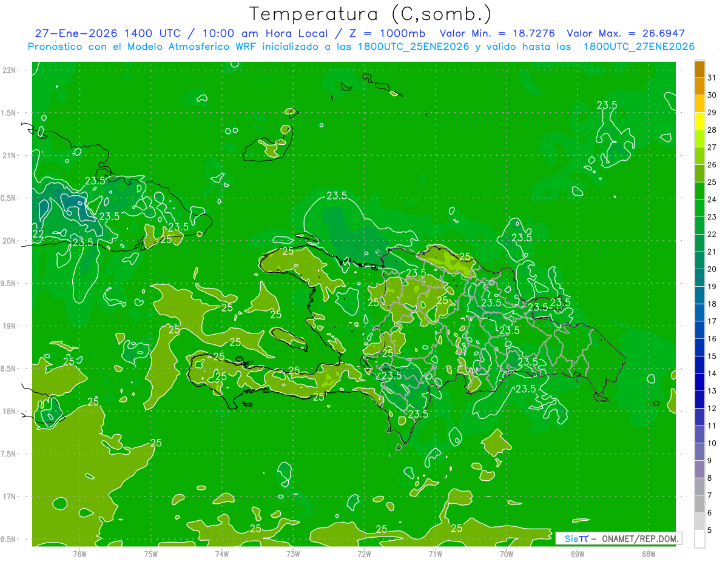Pick the teal swatch between 19 and 20
This screenshot has height=562, width=728.
click(x=699, y=278)
